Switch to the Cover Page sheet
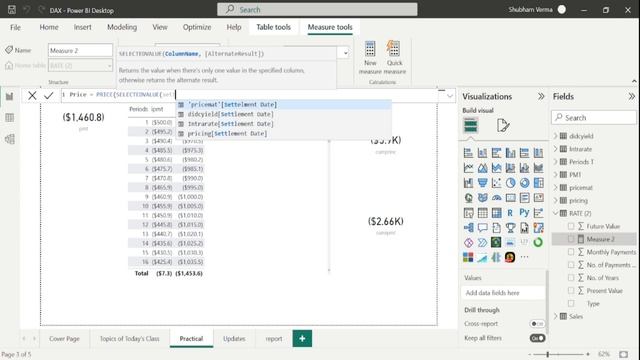The width and height of the screenshot is (640, 360). (x=64, y=339)
